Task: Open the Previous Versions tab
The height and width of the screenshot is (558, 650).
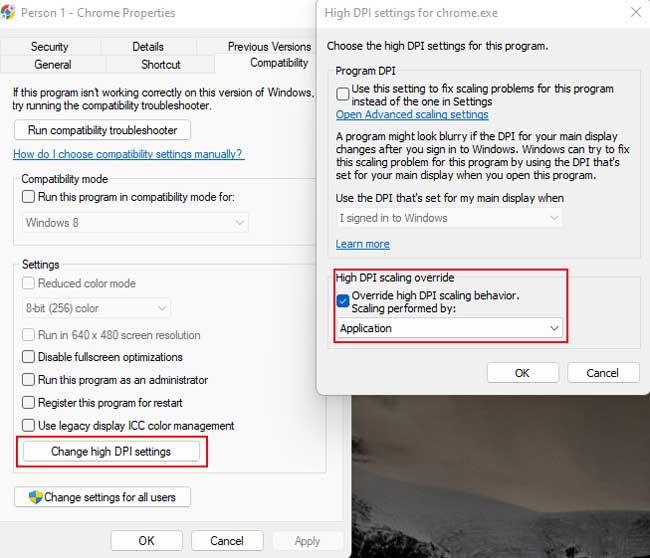Action: (x=269, y=46)
